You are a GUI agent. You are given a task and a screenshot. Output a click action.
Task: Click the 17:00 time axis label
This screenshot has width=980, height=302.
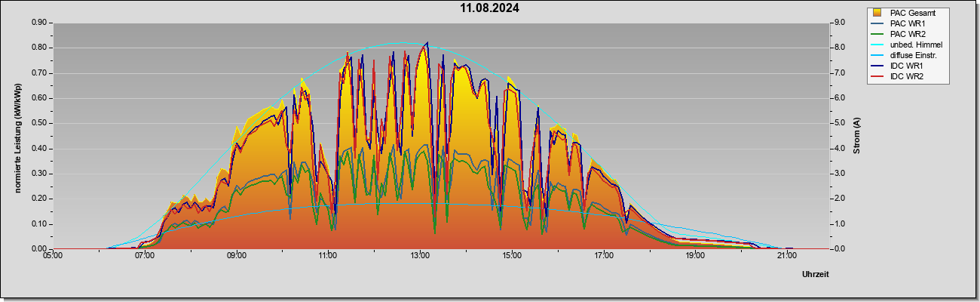click(x=603, y=256)
